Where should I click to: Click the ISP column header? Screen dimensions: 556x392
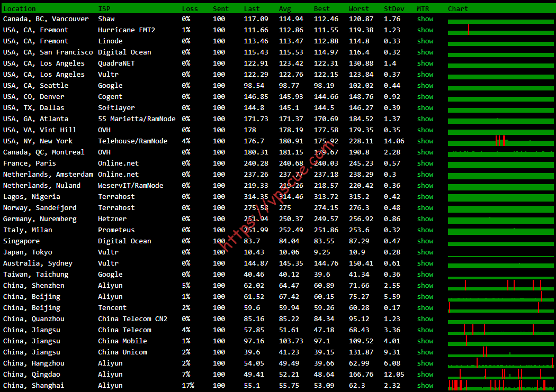(x=104, y=8)
